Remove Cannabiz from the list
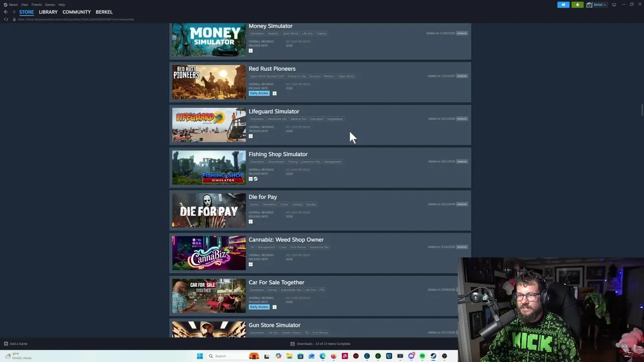This screenshot has width=644, height=362. pos(462,247)
